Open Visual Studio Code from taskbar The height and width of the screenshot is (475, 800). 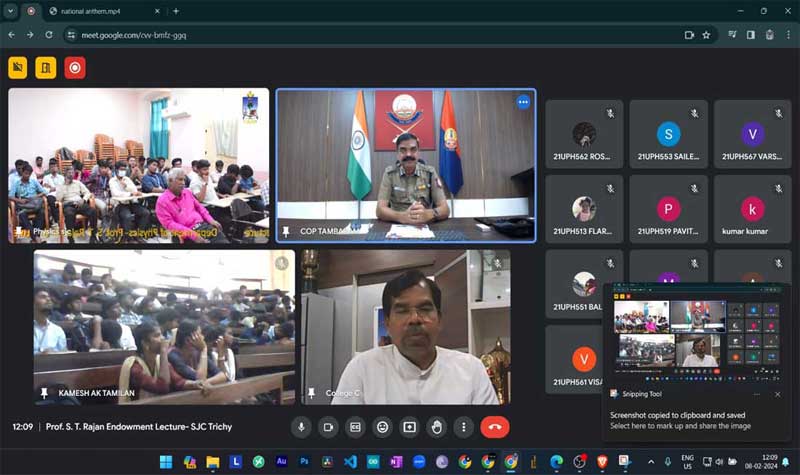(350, 462)
